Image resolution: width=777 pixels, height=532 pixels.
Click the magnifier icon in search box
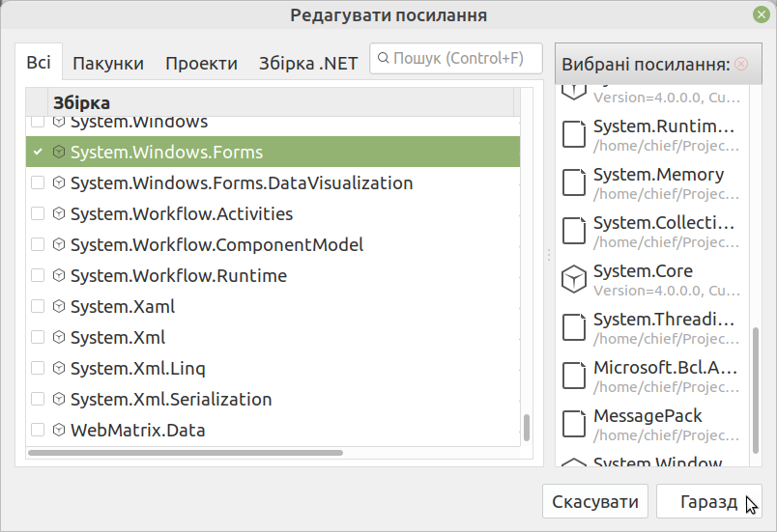[x=383, y=58]
